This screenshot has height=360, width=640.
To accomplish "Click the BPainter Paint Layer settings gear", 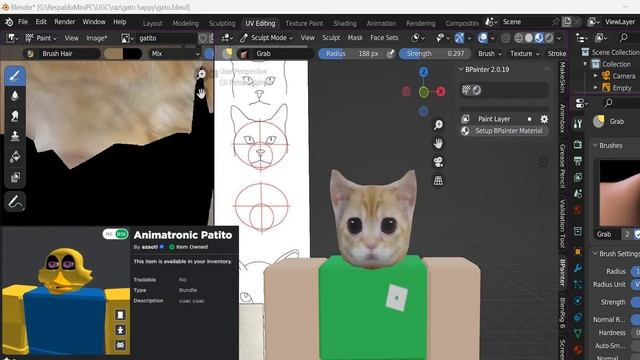I will (544, 119).
